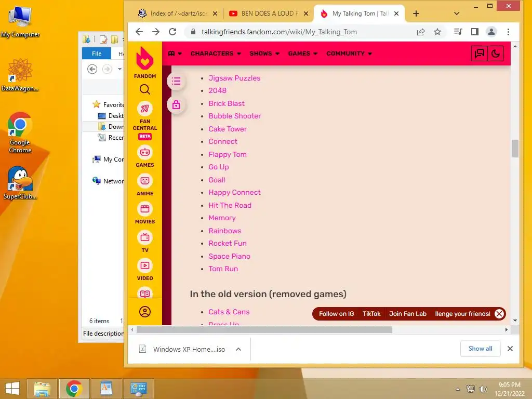Open the Brick Blast link
532x399 pixels.
(227, 103)
